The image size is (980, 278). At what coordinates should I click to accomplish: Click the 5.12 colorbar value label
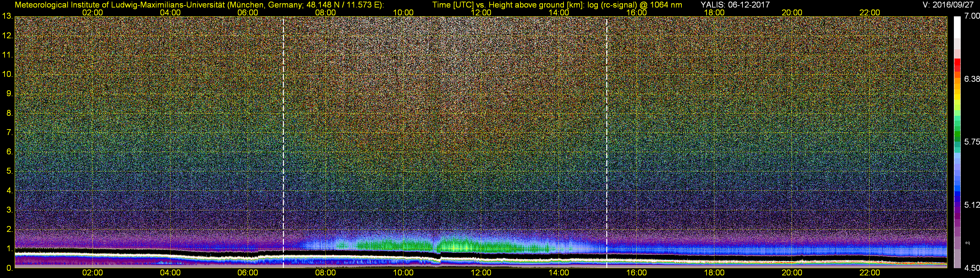[972, 205]
